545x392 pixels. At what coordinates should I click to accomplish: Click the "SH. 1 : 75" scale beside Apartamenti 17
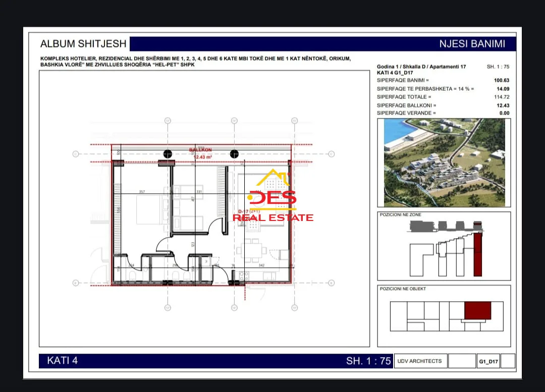click(498, 67)
